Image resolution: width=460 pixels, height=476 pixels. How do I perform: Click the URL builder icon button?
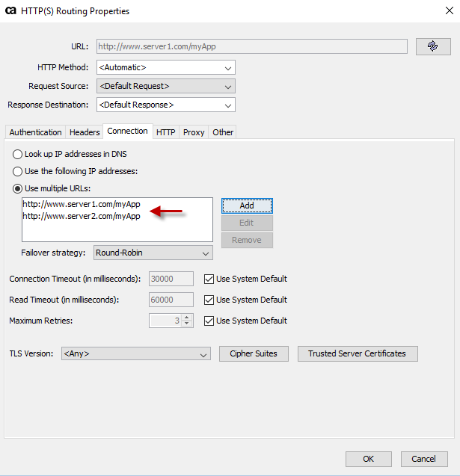(x=433, y=46)
